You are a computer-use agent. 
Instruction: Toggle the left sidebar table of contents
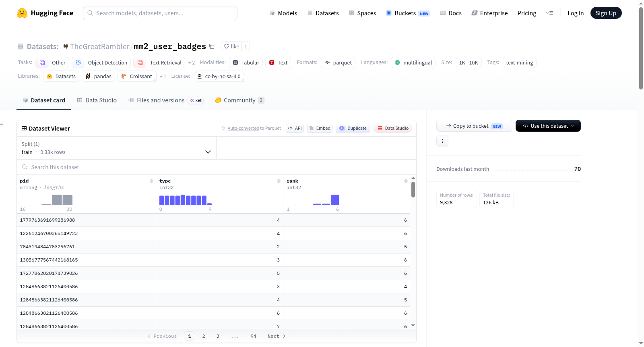pyautogui.click(x=2, y=125)
